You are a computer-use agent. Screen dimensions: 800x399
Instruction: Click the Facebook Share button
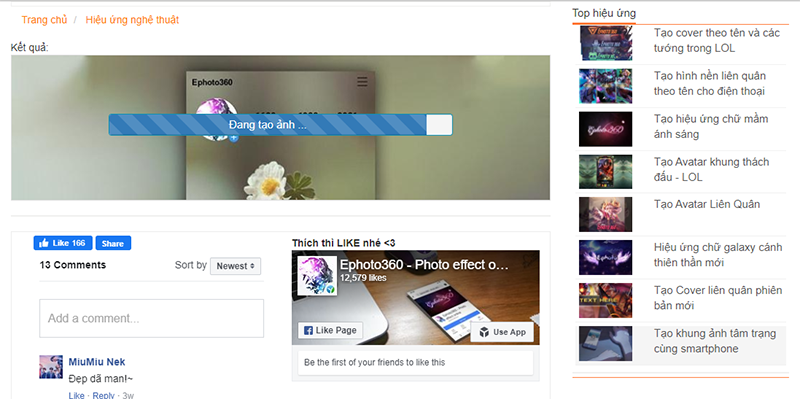(113, 243)
